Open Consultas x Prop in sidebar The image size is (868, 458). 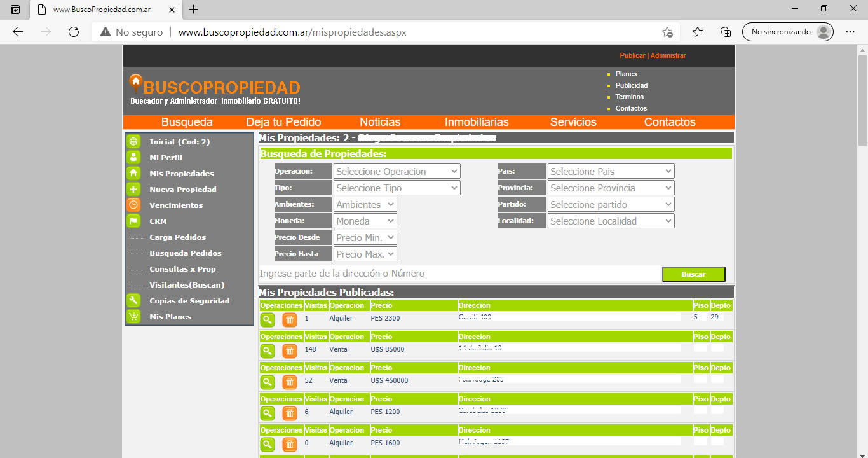[x=182, y=269]
